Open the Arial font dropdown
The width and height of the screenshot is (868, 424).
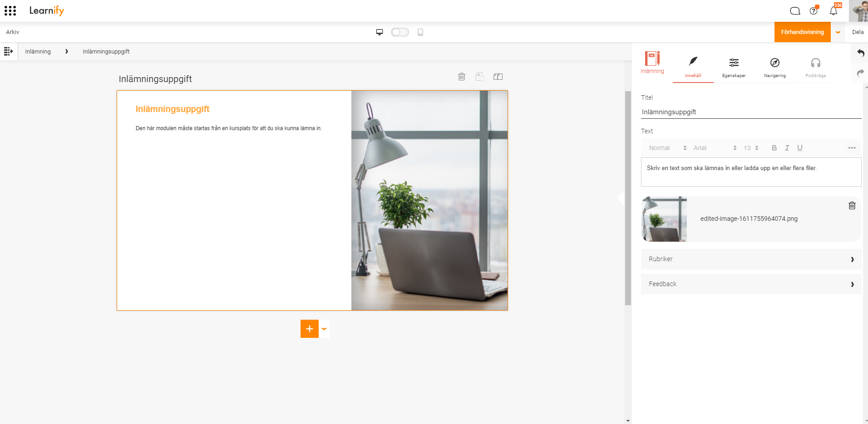click(x=715, y=148)
